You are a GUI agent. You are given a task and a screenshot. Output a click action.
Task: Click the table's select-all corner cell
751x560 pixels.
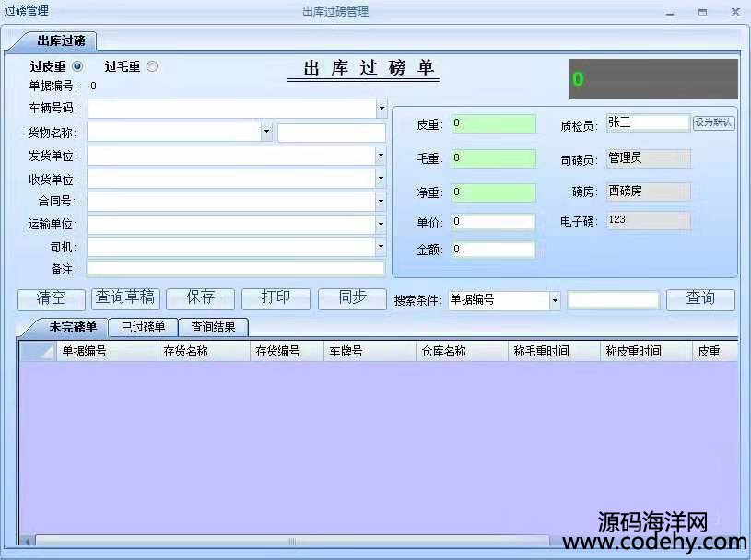(x=39, y=351)
